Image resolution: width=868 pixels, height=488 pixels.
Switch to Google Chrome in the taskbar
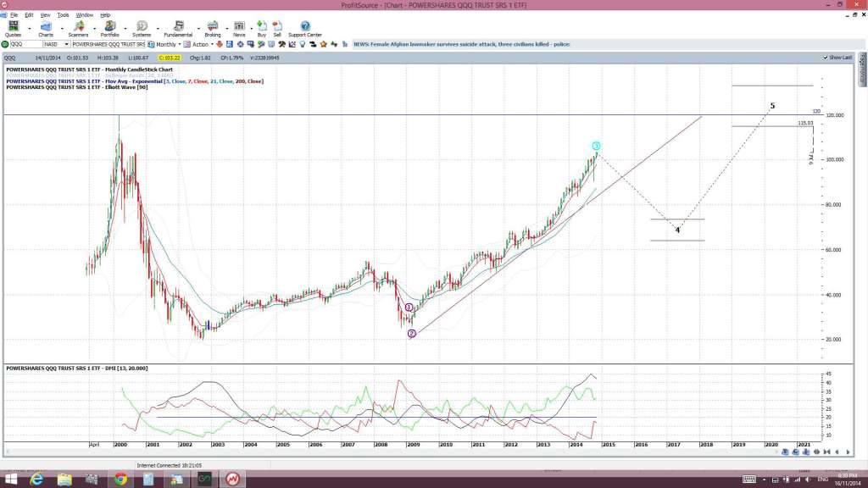click(120, 480)
